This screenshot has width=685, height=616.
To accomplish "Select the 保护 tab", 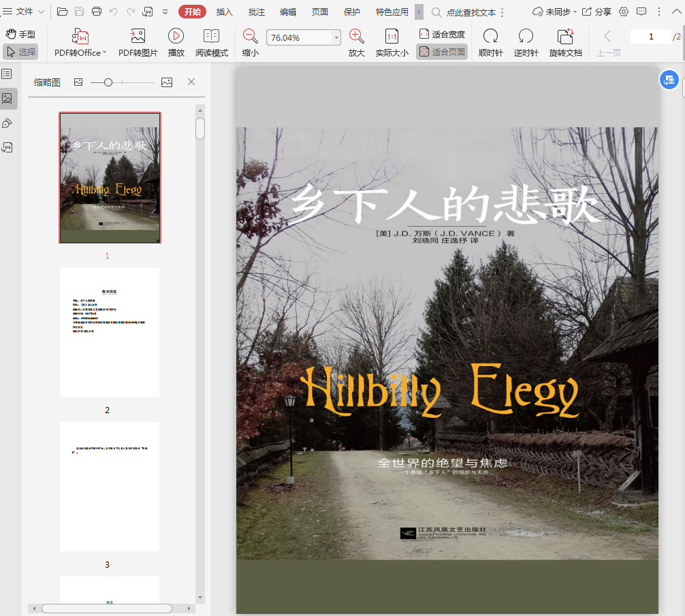I will (351, 12).
